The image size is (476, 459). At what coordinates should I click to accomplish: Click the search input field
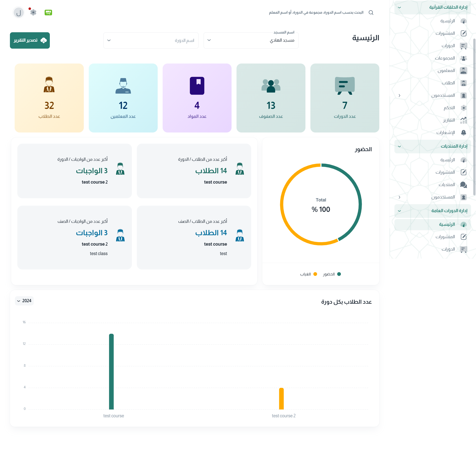[316, 13]
